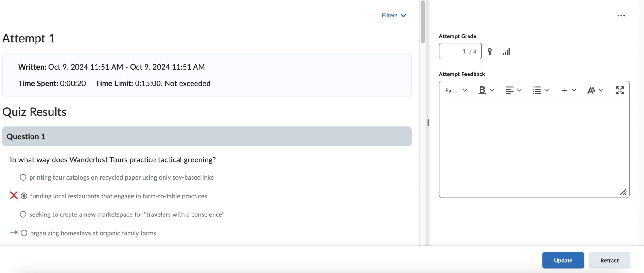Click the bulleted list icon
Screen dimensions: 644x273
click(x=536, y=91)
